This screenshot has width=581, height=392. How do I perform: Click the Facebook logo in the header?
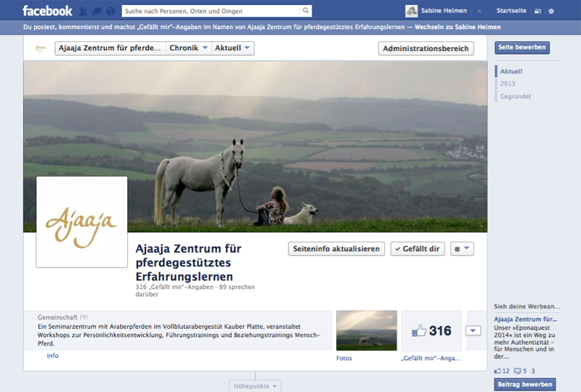pos(47,11)
